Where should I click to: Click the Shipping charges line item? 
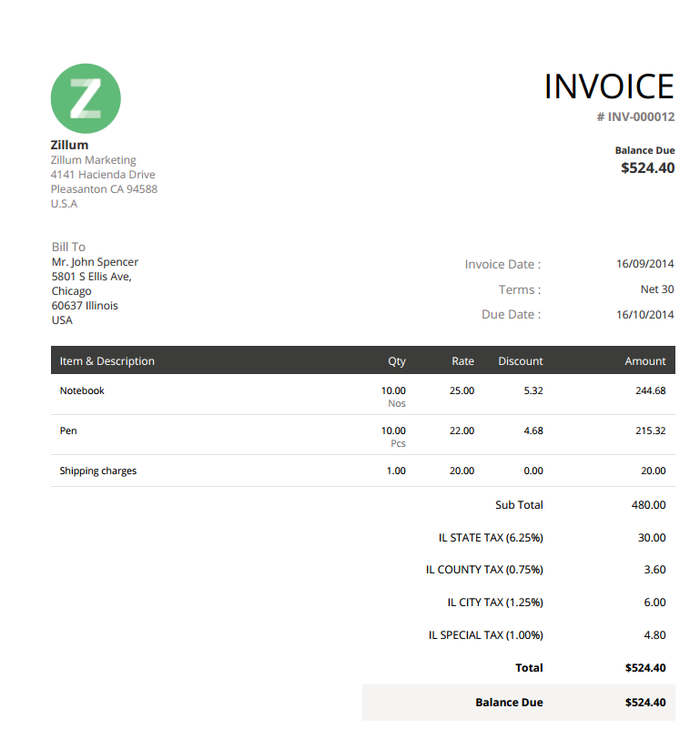pyautogui.click(x=98, y=471)
